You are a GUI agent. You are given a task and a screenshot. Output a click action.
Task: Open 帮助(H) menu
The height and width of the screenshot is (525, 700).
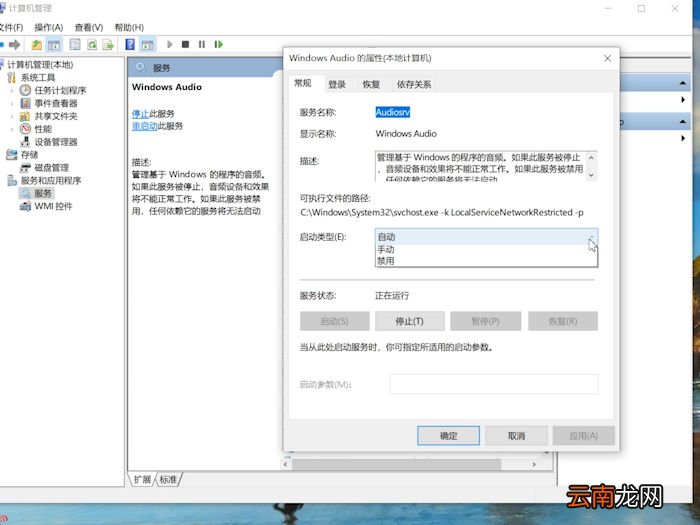129,28
